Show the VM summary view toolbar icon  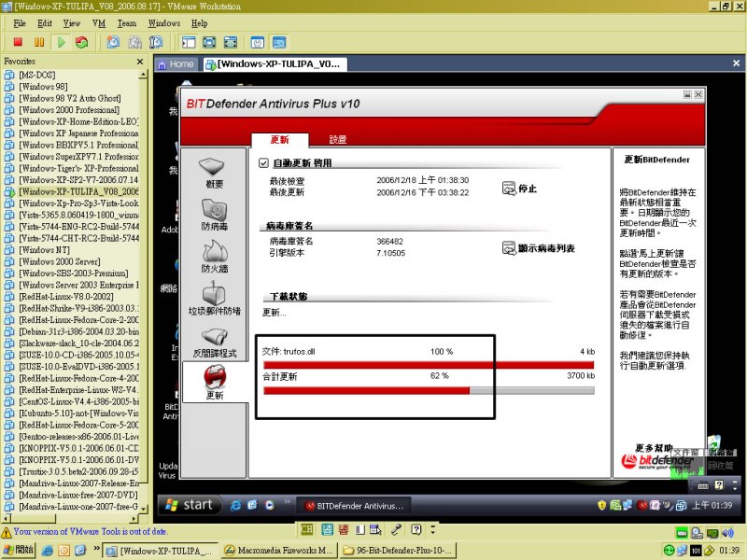[258, 42]
